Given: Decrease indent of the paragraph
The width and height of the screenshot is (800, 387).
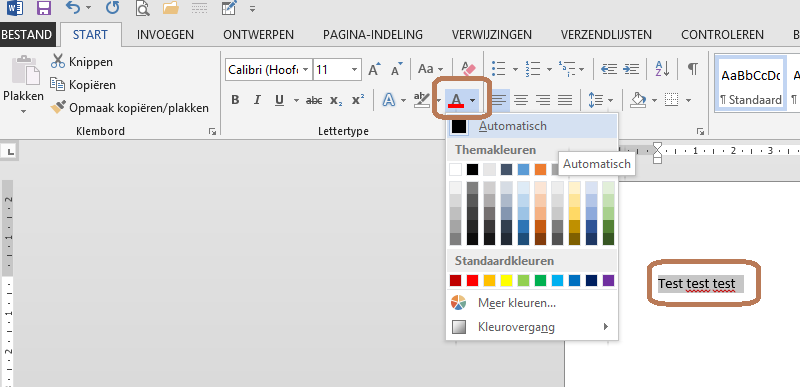Looking at the screenshot, I should 608,69.
